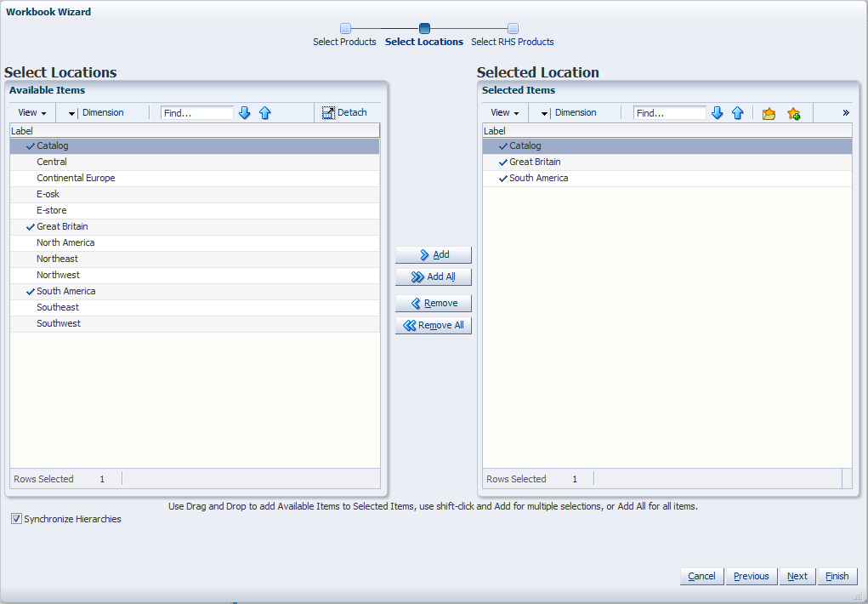This screenshot has width=868, height=604.
Task: Select Catalog in Selected Items list
Action: [x=667, y=145]
